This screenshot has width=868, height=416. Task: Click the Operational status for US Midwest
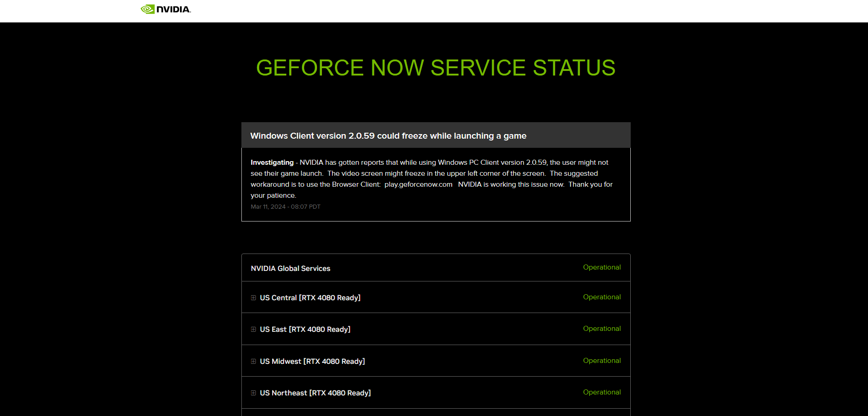coord(601,361)
